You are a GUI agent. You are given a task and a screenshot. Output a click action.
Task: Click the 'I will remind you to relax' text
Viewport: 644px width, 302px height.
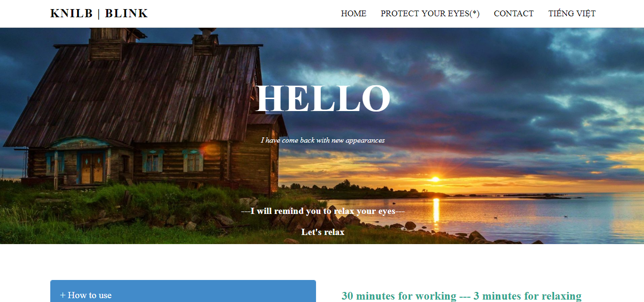(323, 211)
